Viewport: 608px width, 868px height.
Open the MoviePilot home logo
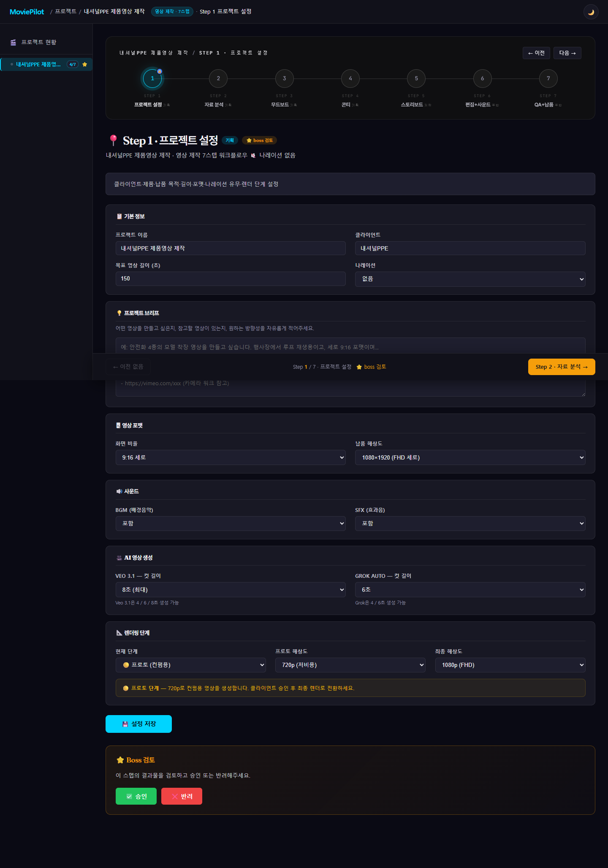coord(27,12)
